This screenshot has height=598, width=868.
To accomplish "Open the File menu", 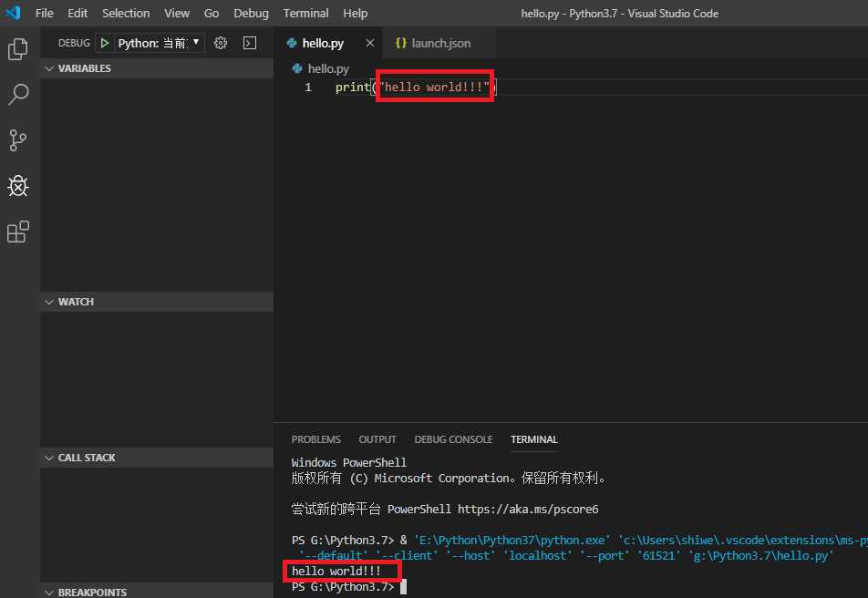I will tap(45, 14).
